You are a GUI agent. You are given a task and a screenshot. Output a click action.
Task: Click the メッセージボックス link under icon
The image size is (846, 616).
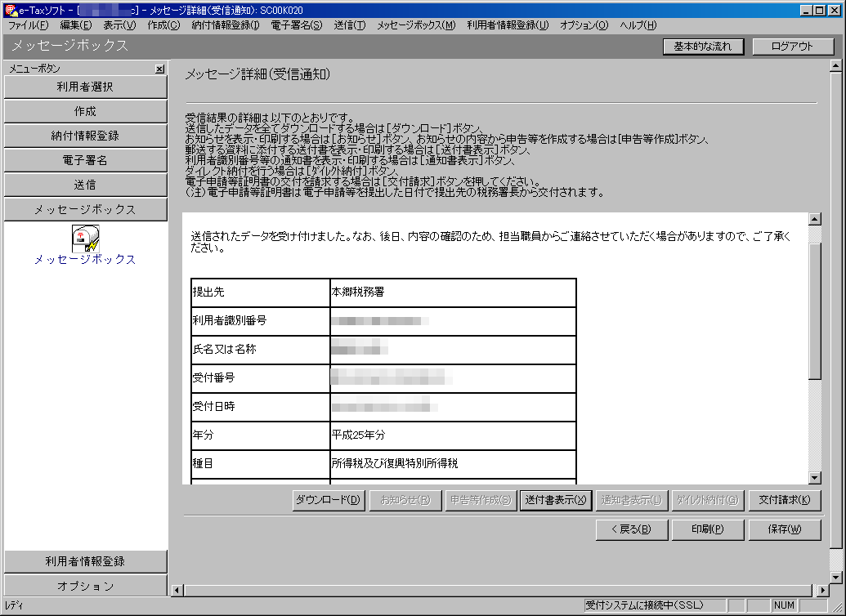(85, 260)
